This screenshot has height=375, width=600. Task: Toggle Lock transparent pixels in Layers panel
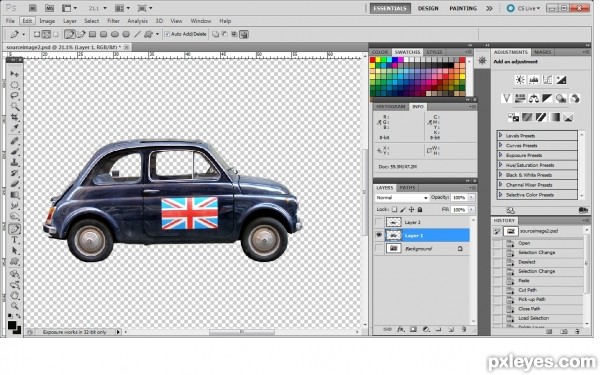pos(394,209)
